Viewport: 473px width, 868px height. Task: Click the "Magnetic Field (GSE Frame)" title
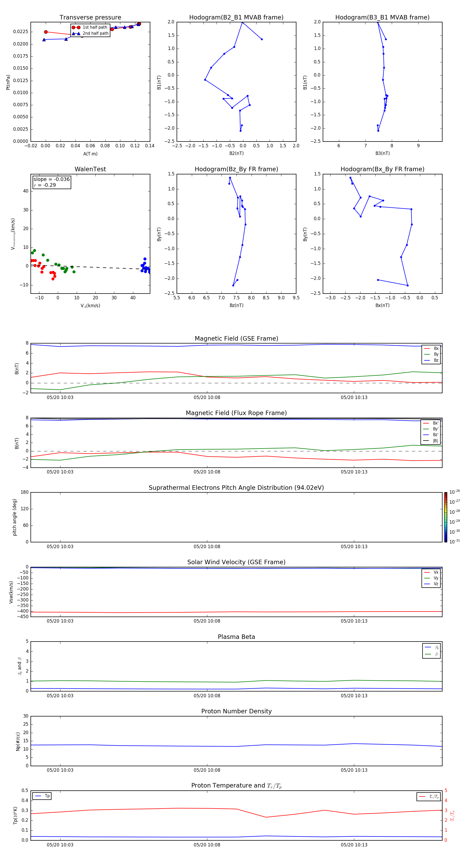click(x=236, y=339)
